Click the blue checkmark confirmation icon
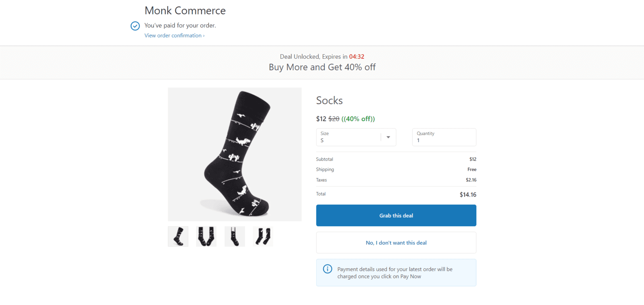 click(135, 25)
